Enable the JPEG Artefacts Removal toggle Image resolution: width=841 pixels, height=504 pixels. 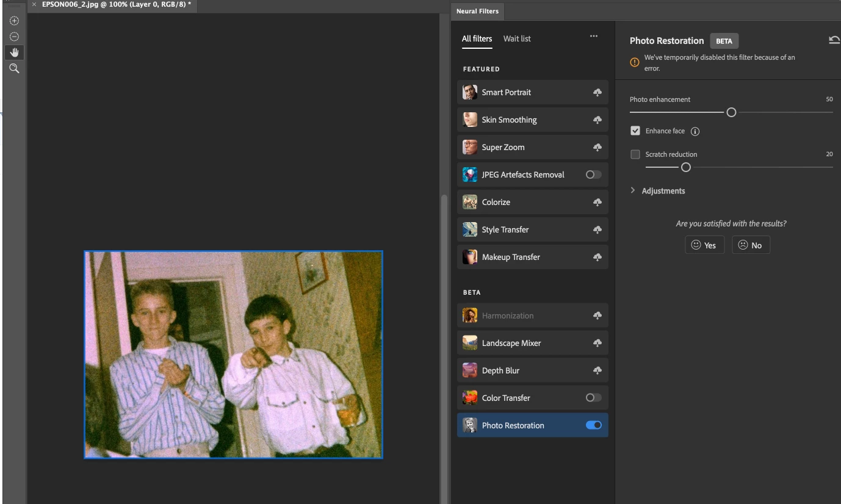[x=593, y=175]
